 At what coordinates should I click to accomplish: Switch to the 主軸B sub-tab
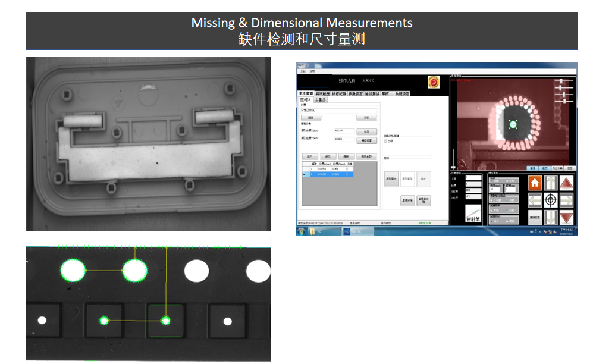320,100
